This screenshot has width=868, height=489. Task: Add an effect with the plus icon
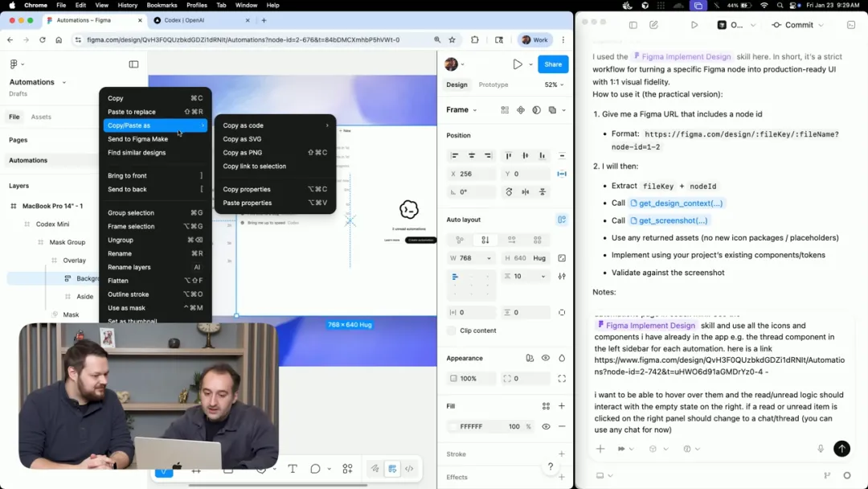pos(561,477)
